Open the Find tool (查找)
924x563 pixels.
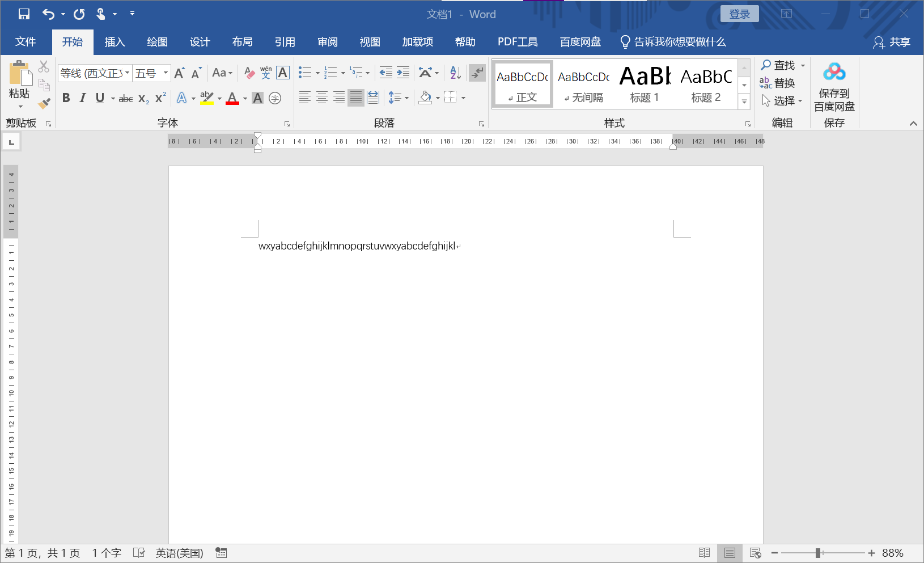(x=778, y=65)
